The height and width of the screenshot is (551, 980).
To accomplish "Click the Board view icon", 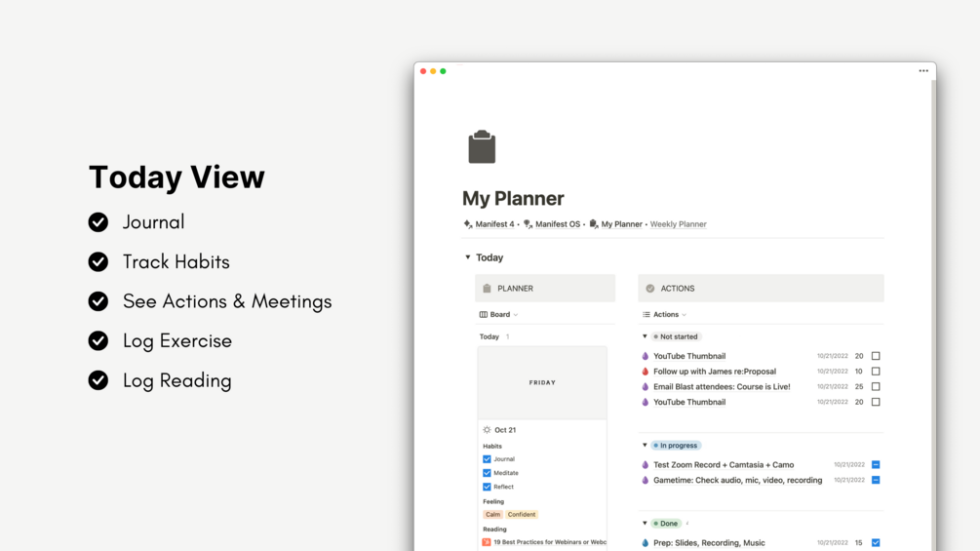I will pyautogui.click(x=483, y=315).
